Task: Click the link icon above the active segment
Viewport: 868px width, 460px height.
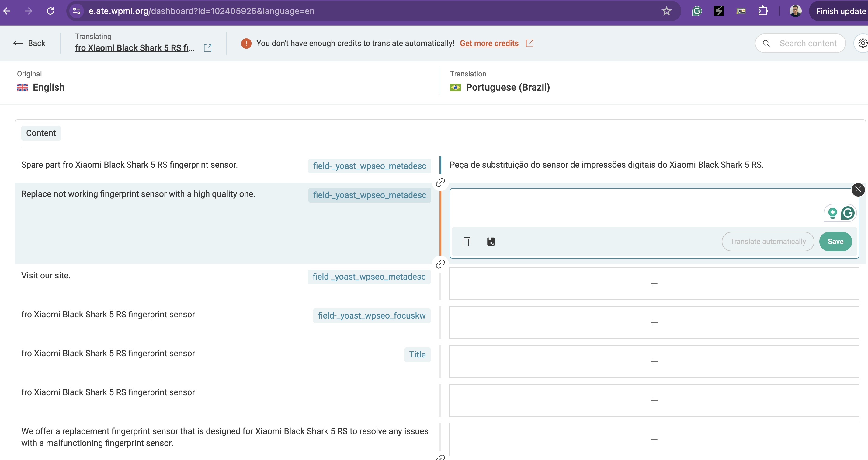Action: coord(440,183)
